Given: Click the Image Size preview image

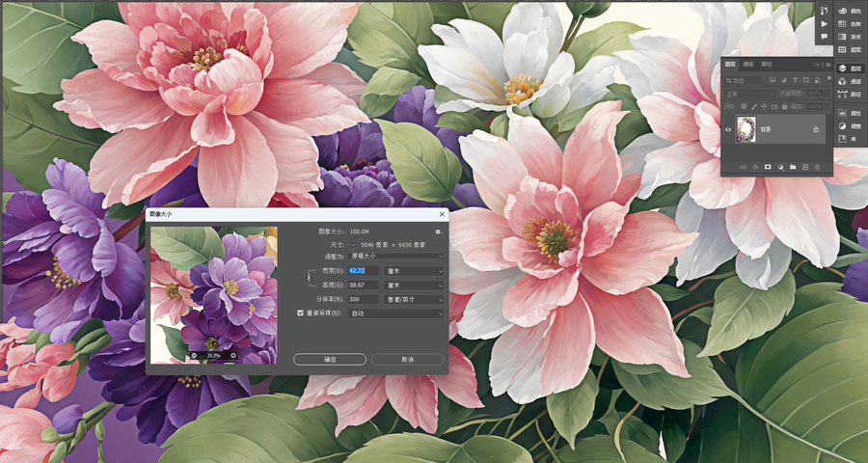Looking at the screenshot, I should click(214, 294).
